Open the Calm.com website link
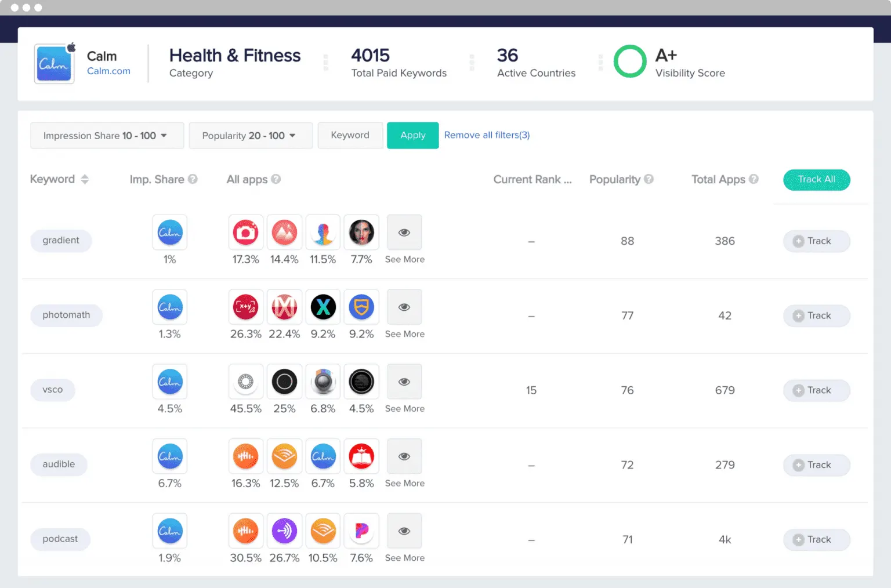The width and height of the screenshot is (891, 588). click(108, 71)
